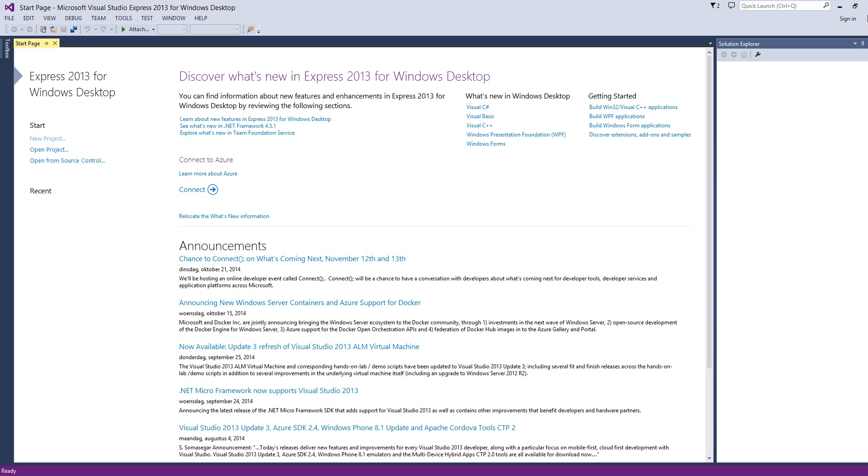Click the Visual Studio logo icon
Viewport: 868px width, 476px height.
point(9,7)
